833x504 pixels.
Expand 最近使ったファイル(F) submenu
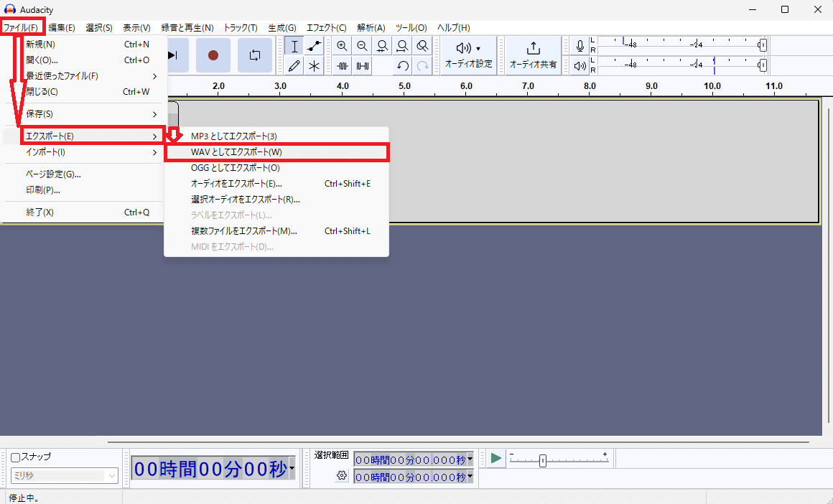83,76
